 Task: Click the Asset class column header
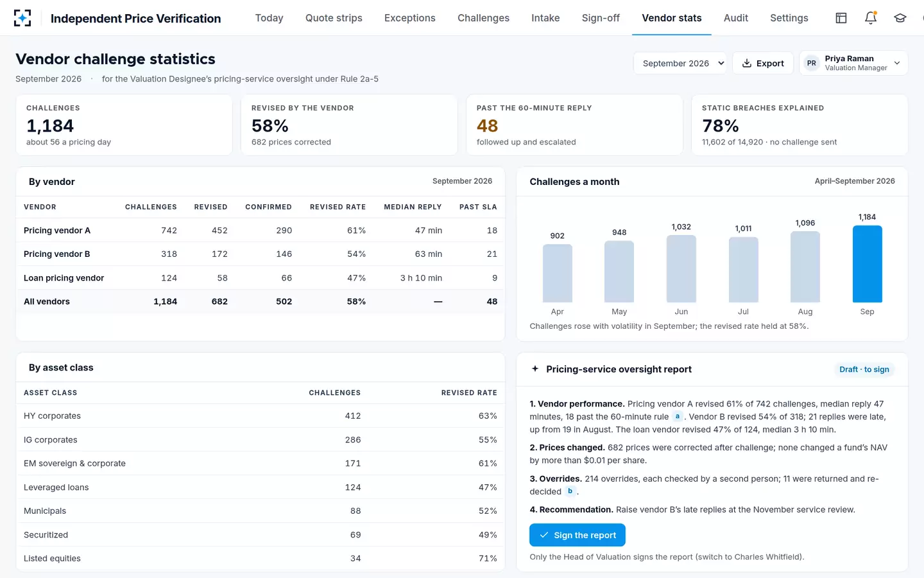(x=50, y=392)
